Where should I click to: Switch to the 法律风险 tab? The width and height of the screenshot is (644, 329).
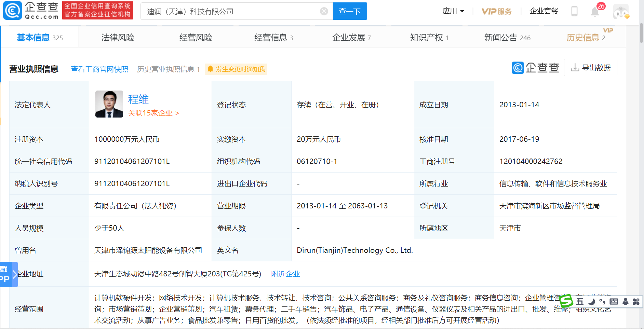(118, 38)
